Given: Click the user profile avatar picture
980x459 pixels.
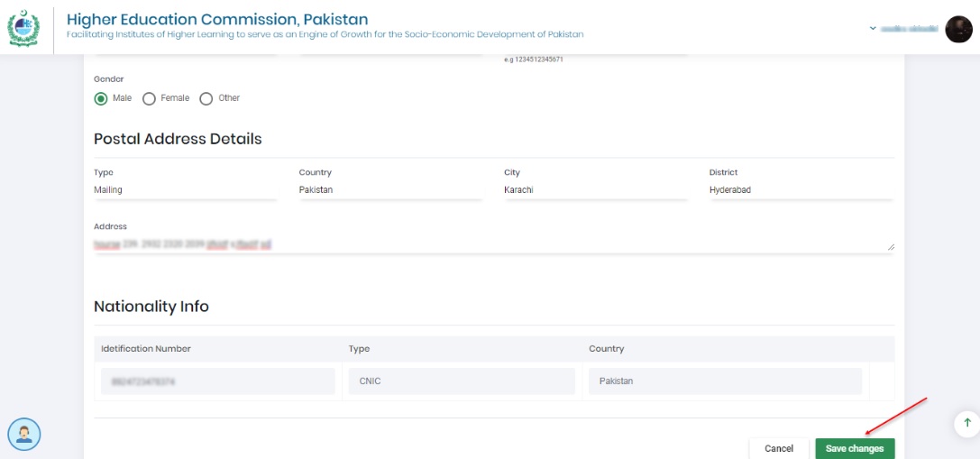Looking at the screenshot, I should (958, 29).
